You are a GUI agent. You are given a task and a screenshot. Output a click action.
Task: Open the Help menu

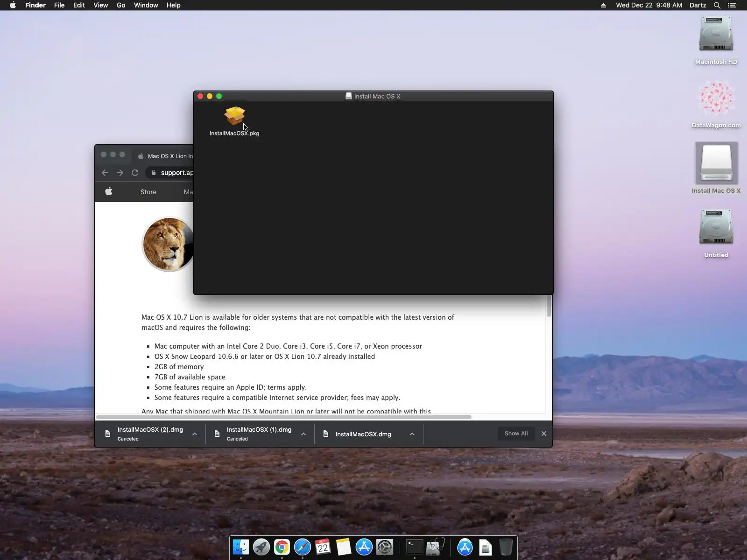point(173,5)
